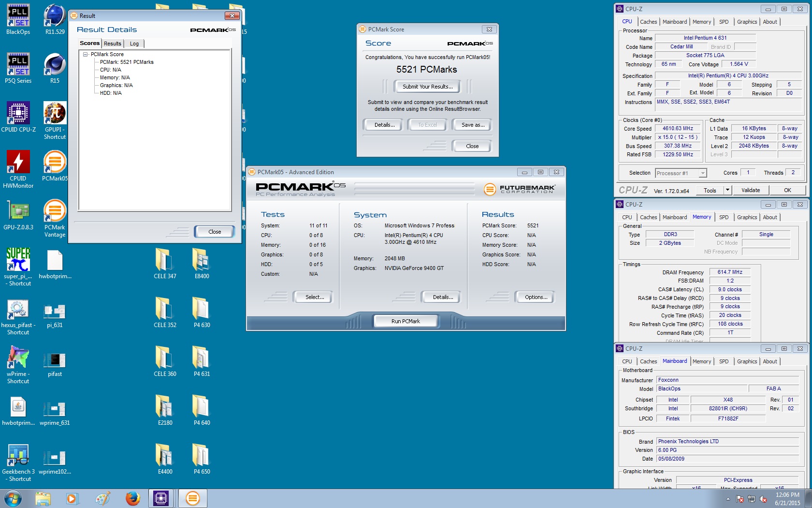Switch to Log tab in Result Details
The image size is (812, 508).
[x=134, y=44]
